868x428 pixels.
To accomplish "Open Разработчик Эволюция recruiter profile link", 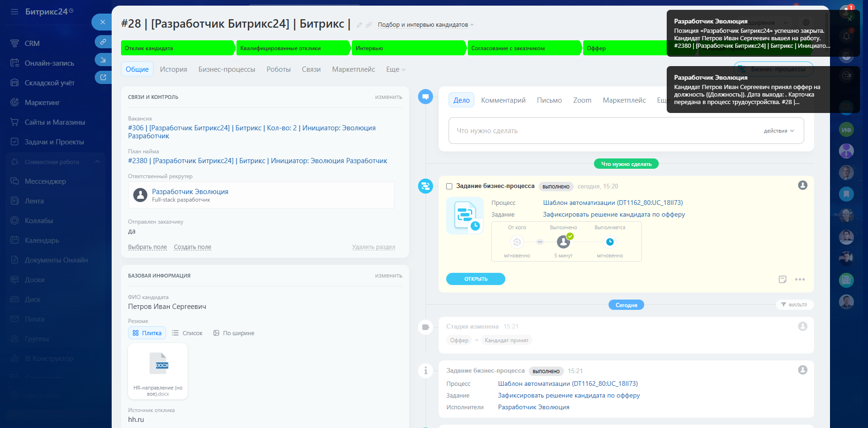I will click(190, 192).
